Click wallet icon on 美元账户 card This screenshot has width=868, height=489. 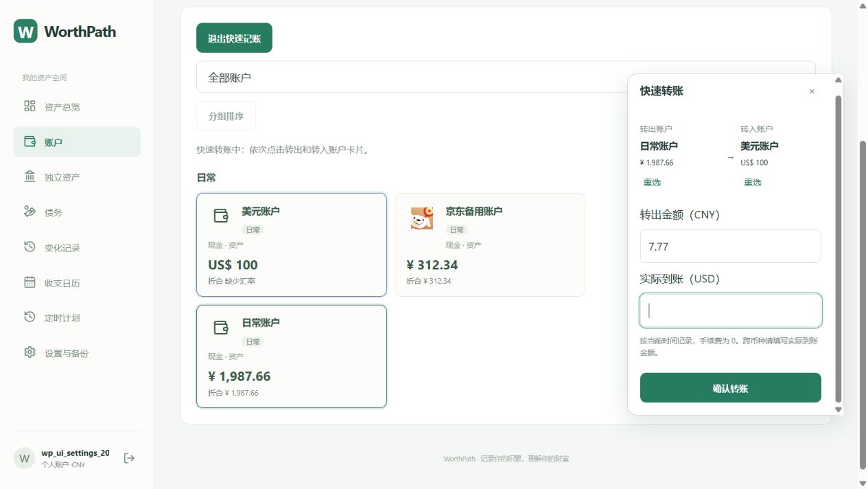click(221, 216)
